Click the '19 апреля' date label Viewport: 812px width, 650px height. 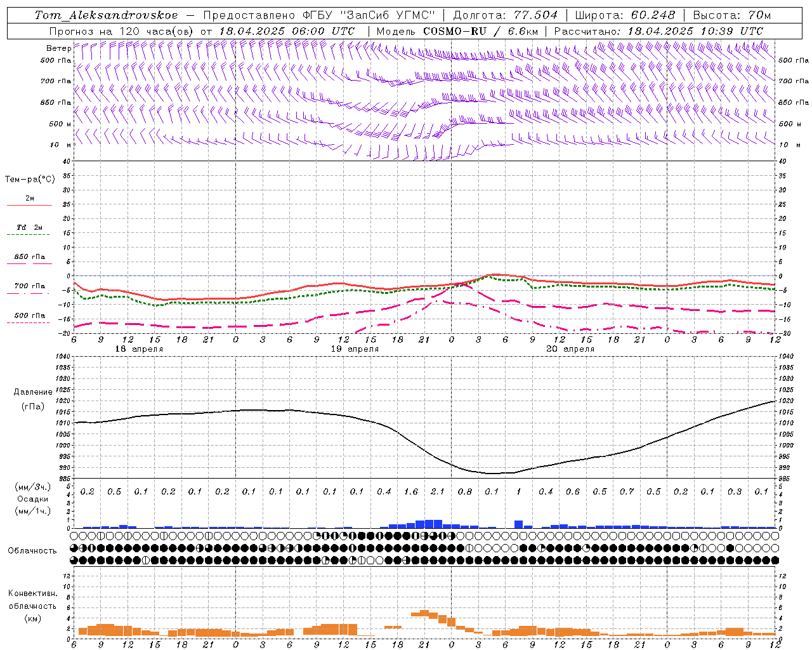click(355, 349)
